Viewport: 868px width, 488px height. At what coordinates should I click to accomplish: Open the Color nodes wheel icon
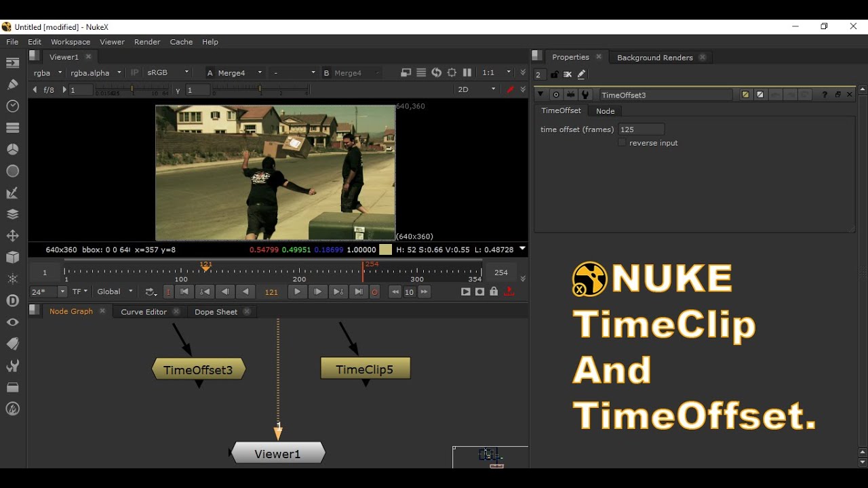[x=12, y=149]
